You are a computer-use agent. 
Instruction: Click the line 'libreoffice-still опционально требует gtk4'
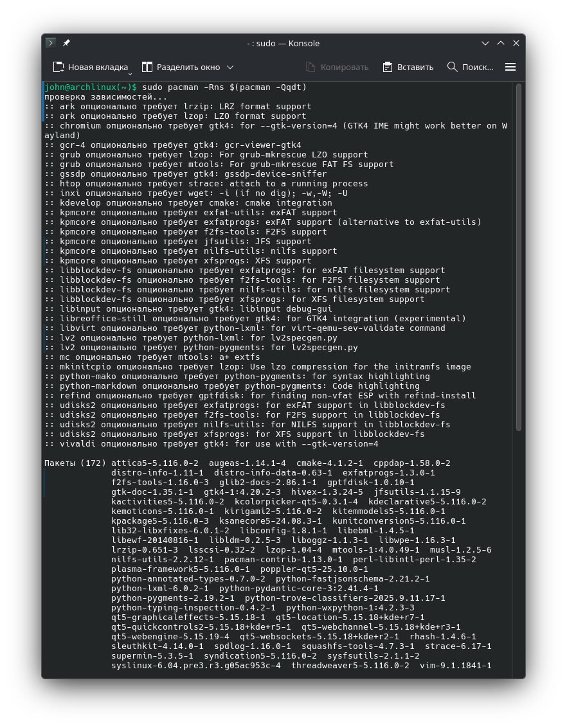click(255, 319)
